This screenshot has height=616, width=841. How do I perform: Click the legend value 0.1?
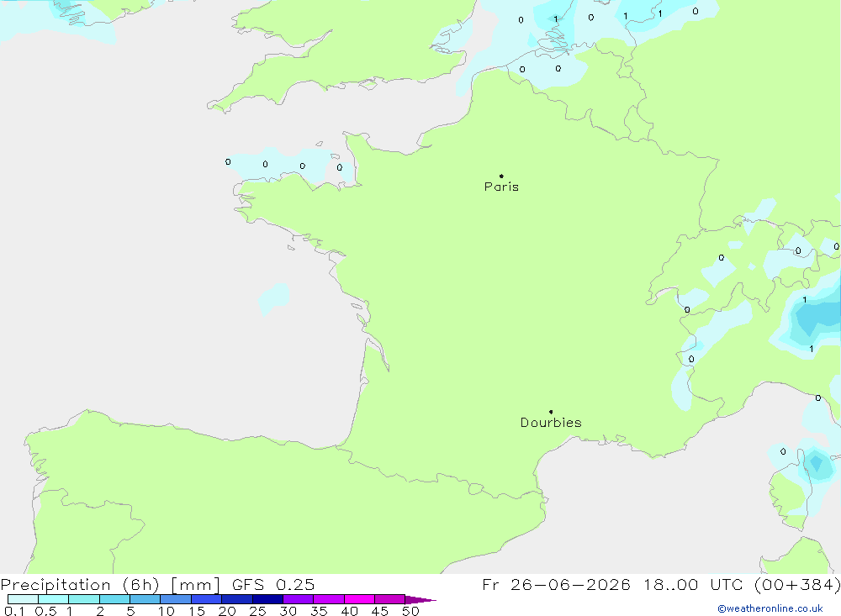(14, 611)
